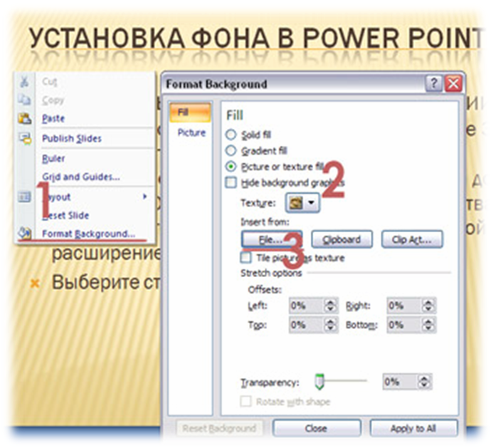Select Publish Slides menu entry
This screenshot has height=448, width=491.
point(72,138)
